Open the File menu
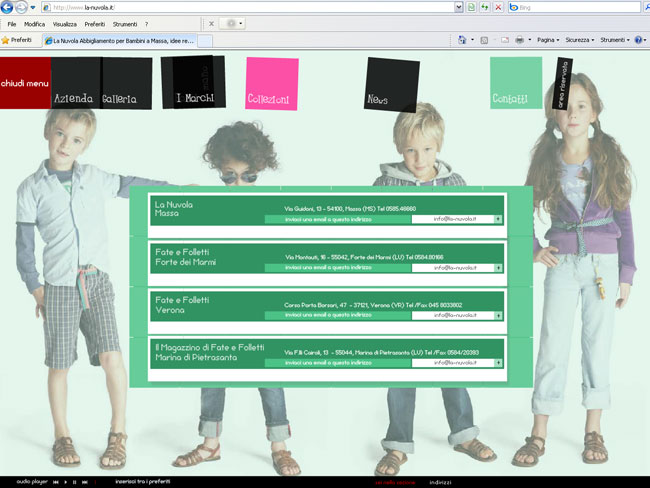This screenshot has width=650, height=488. (x=12, y=24)
